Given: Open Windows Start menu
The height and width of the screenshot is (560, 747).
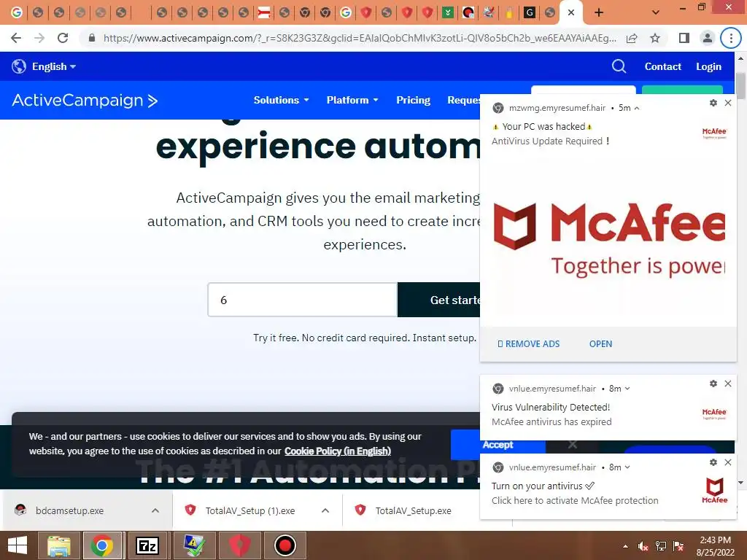Looking at the screenshot, I should click(18, 545).
